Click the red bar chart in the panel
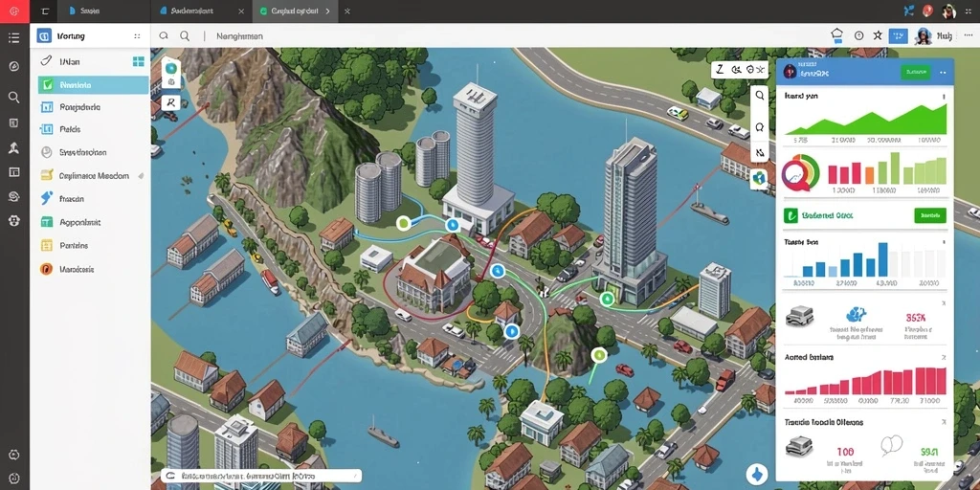Screen dimensions: 980x490 coord(865,381)
